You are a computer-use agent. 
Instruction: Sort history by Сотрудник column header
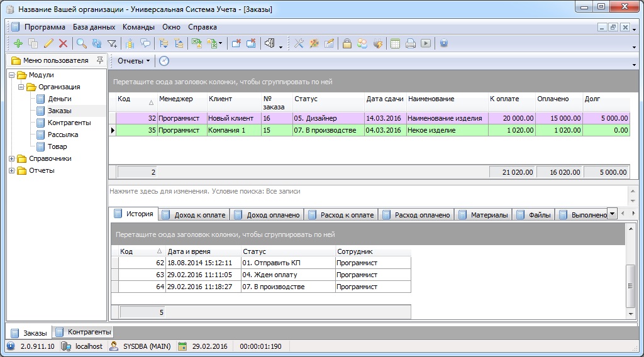(x=374, y=251)
